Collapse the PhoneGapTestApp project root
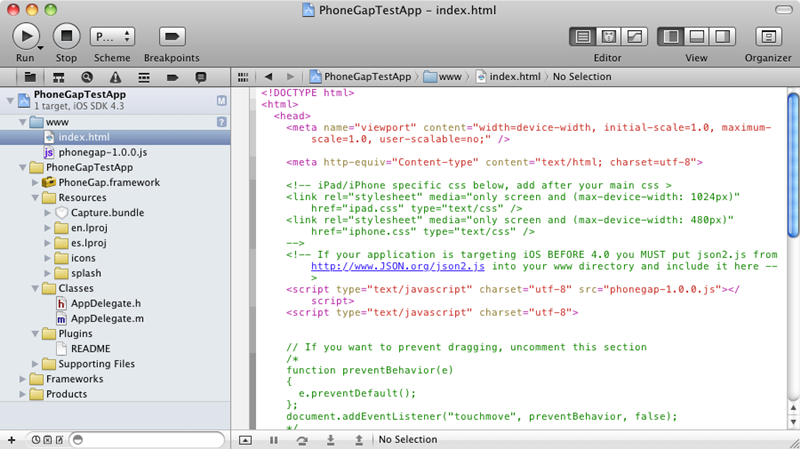 (10, 101)
